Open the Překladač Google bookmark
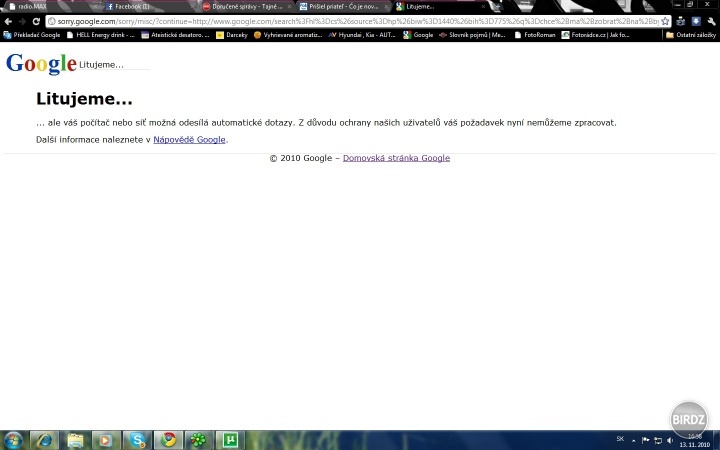The width and height of the screenshot is (720, 450). pyautogui.click(x=32, y=35)
